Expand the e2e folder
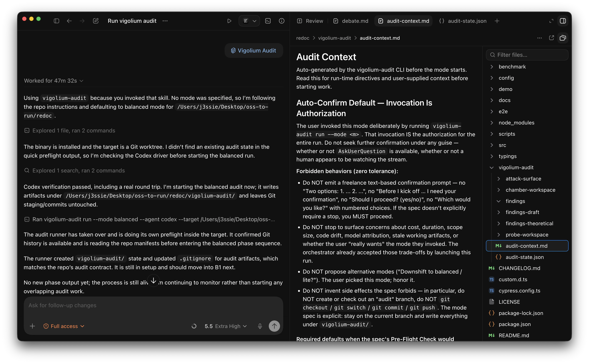 pos(527,112)
